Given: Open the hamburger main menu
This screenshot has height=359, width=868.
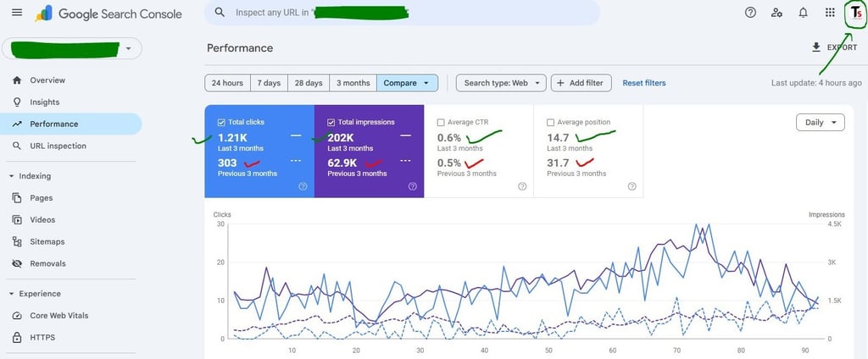Looking at the screenshot, I should pos(17,12).
